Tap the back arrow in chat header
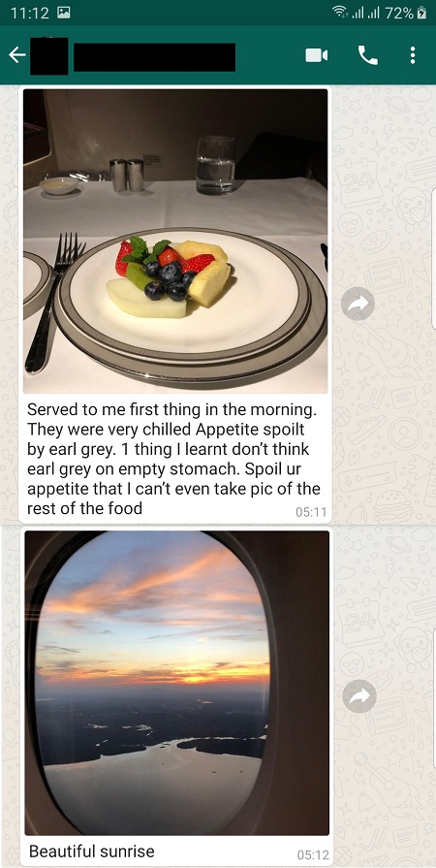 tap(17, 55)
